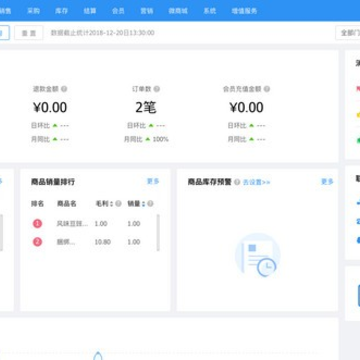Open the 采购 menu in top bar

click(x=33, y=11)
